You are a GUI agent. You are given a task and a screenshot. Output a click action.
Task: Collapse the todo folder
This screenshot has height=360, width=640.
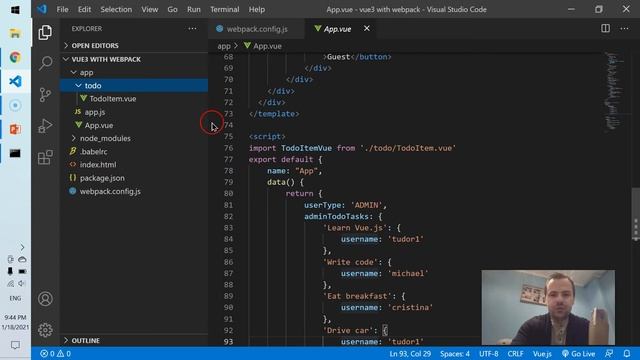pos(134,85)
